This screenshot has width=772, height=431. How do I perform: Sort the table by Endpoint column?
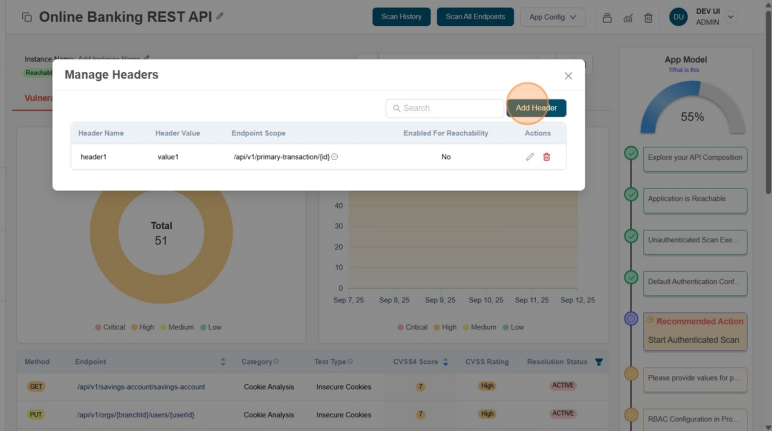223,362
